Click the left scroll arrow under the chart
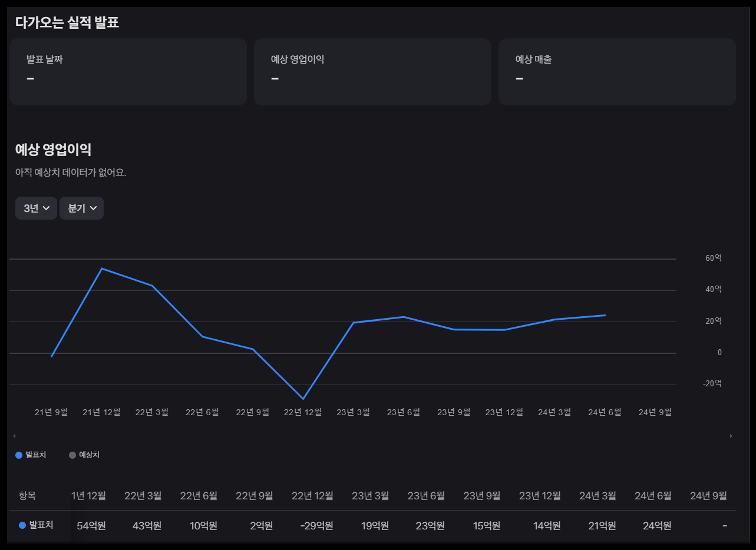 click(14, 436)
